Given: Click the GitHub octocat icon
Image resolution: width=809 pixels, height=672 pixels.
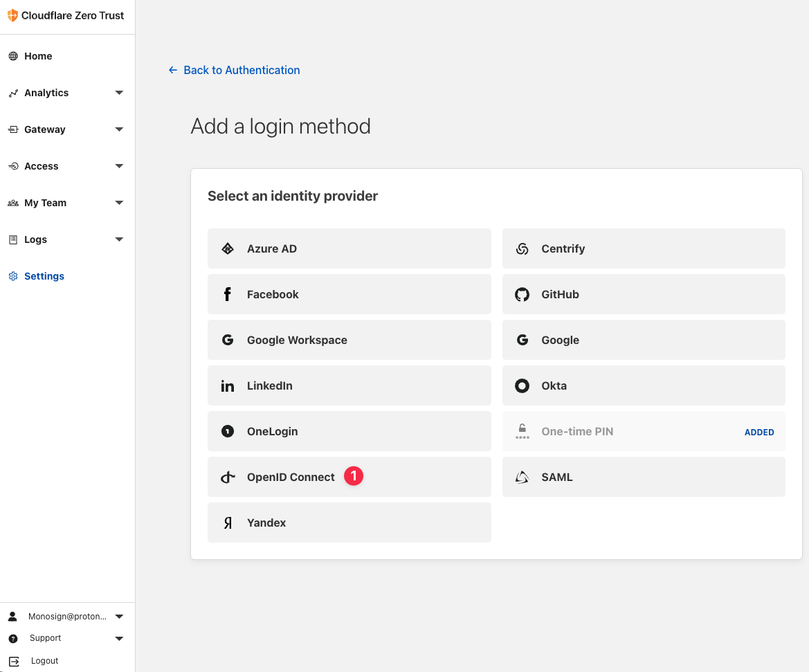Looking at the screenshot, I should click(x=522, y=294).
